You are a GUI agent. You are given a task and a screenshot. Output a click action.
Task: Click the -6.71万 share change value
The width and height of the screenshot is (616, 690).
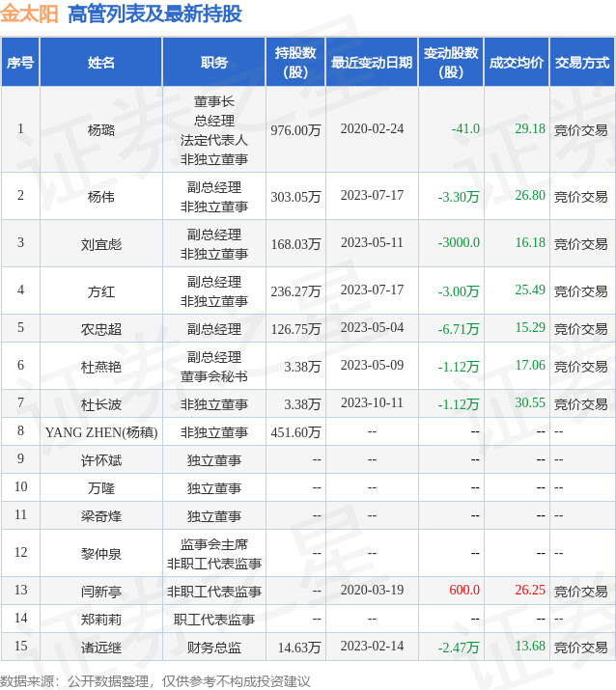click(x=459, y=329)
